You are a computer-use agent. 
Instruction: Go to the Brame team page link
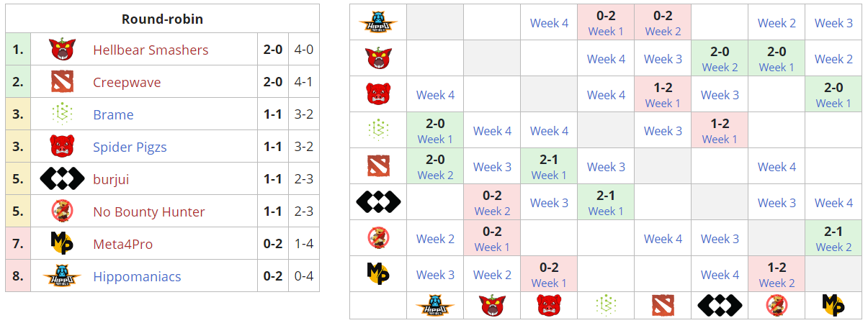click(113, 114)
